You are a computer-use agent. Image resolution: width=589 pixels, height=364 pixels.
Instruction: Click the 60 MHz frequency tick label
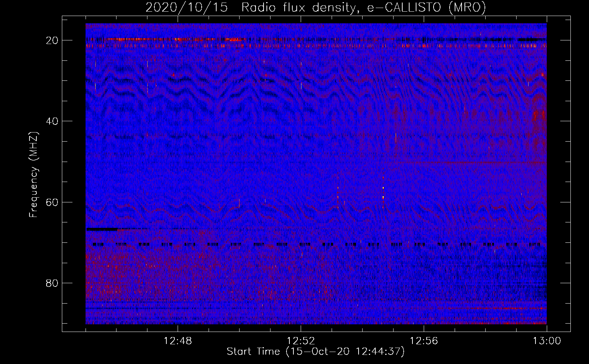(52, 202)
